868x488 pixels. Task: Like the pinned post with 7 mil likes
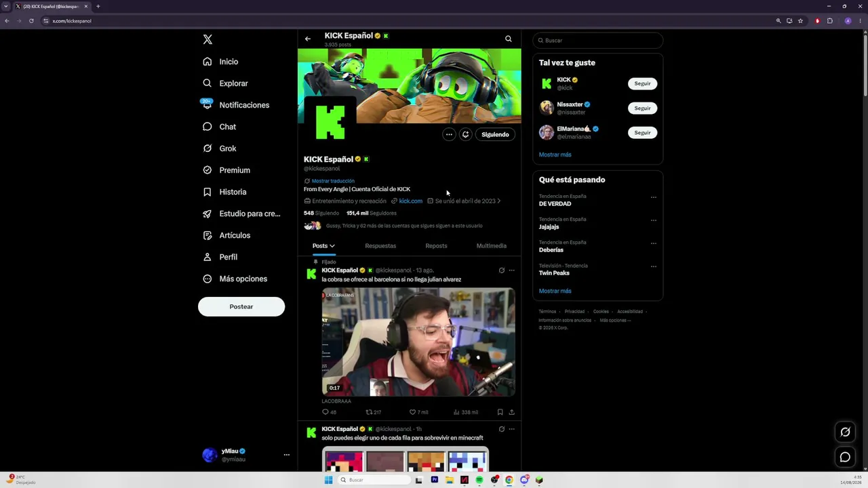coord(419,412)
